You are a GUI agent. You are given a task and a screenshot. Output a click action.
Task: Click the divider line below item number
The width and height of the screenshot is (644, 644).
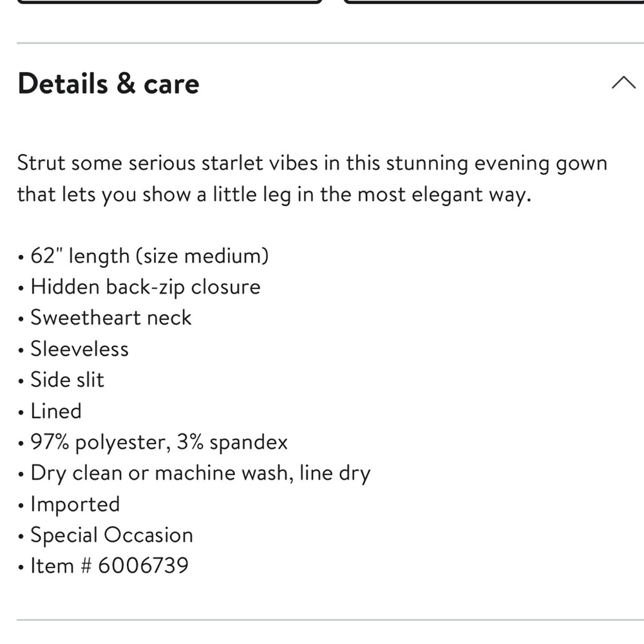(330, 620)
